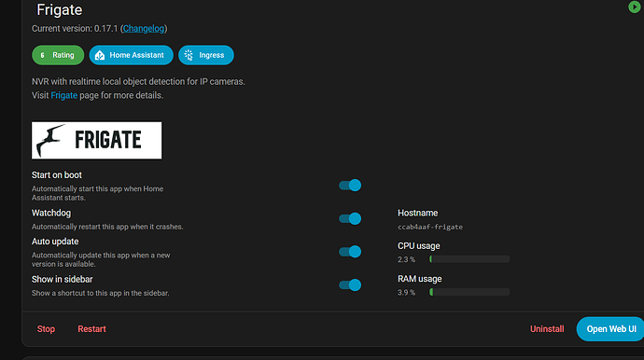Viewport: 644px width, 360px height.
Task: Click the Home Assistant logo icon in chip
Action: pos(100,55)
